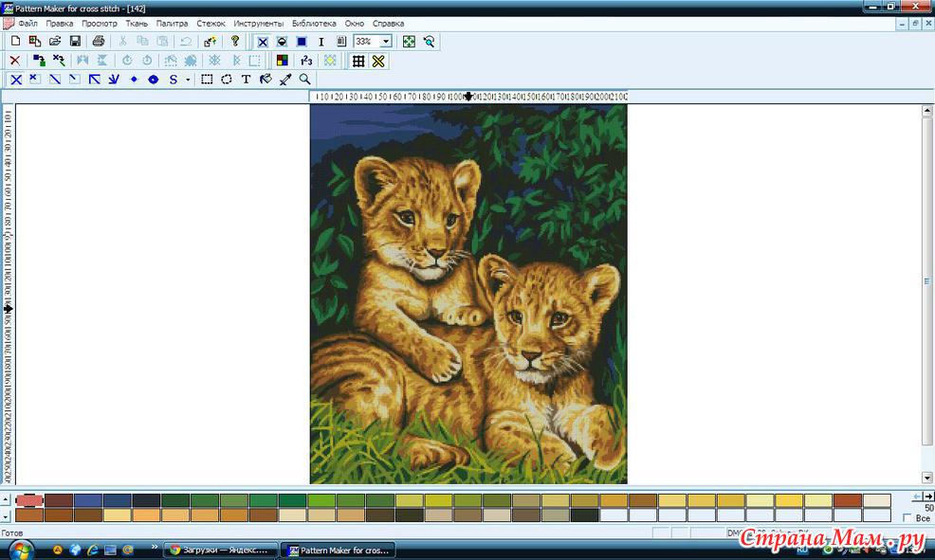The width and height of the screenshot is (935, 560).
Task: Click palette scroll down arrow
Action: tap(6, 515)
